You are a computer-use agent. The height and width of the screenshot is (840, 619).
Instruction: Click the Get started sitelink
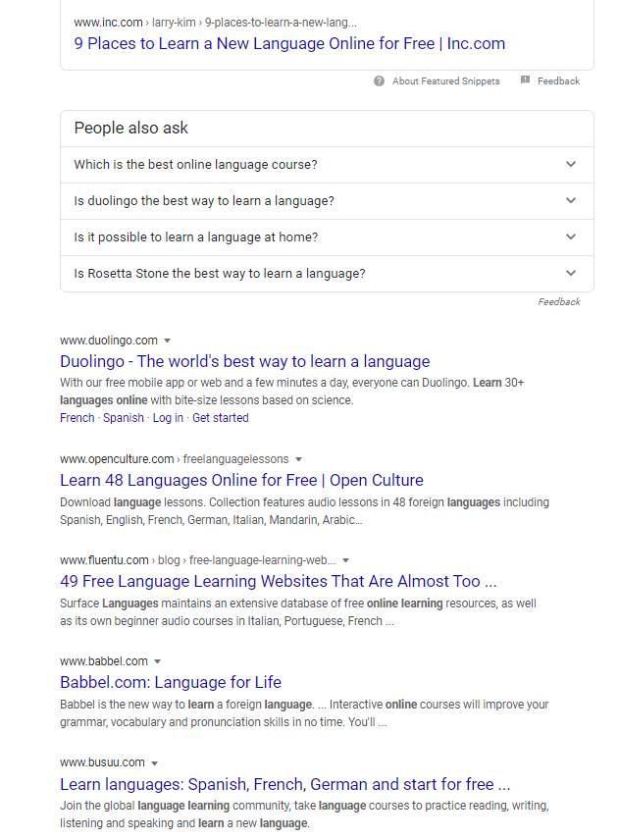pos(221,418)
